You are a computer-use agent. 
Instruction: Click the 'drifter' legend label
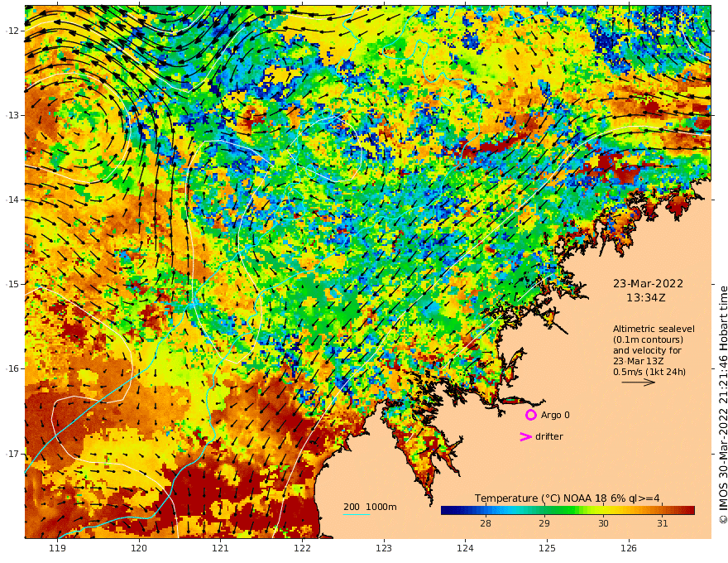point(549,436)
